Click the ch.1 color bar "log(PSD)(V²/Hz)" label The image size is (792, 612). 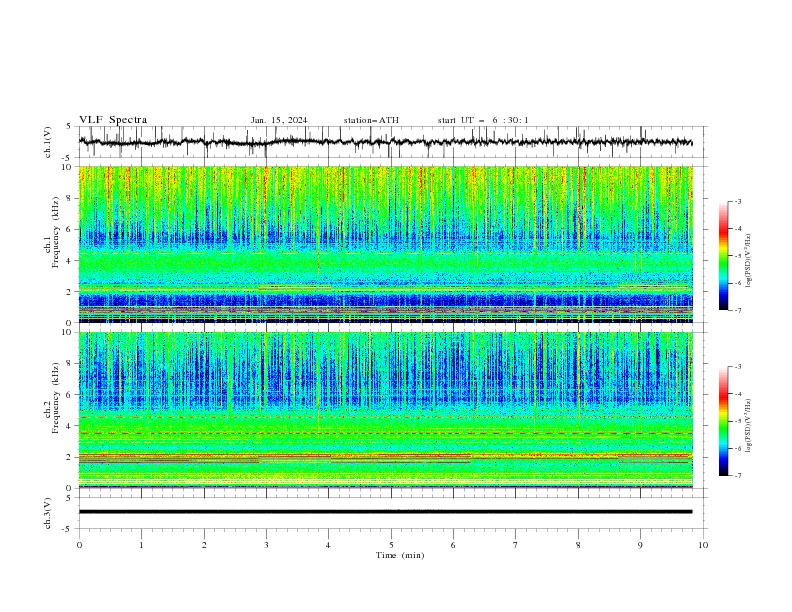pyautogui.click(x=749, y=261)
